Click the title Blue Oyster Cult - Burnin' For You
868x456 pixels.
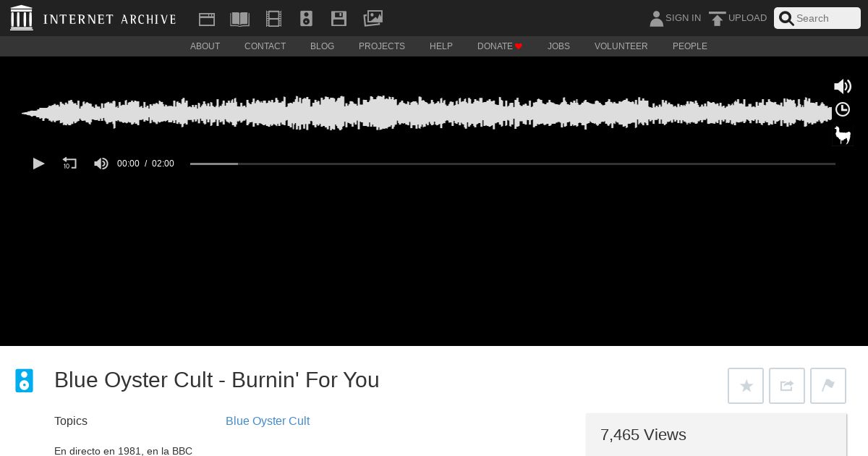[x=217, y=380]
